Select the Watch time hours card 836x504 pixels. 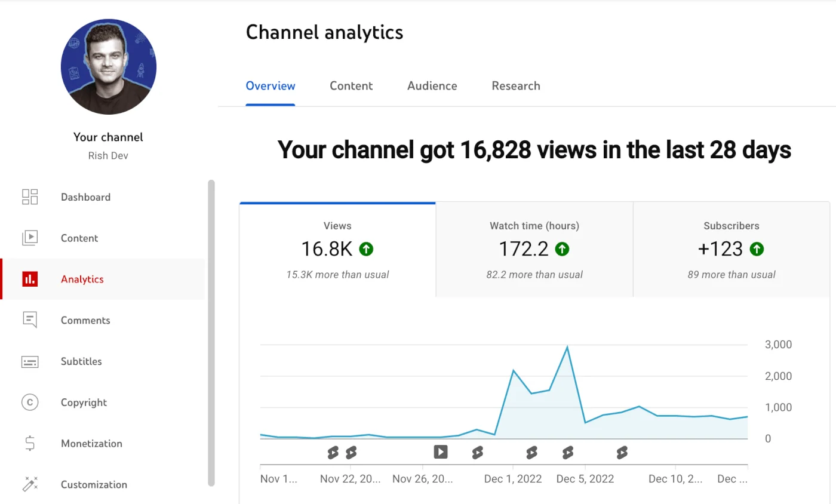(x=534, y=248)
